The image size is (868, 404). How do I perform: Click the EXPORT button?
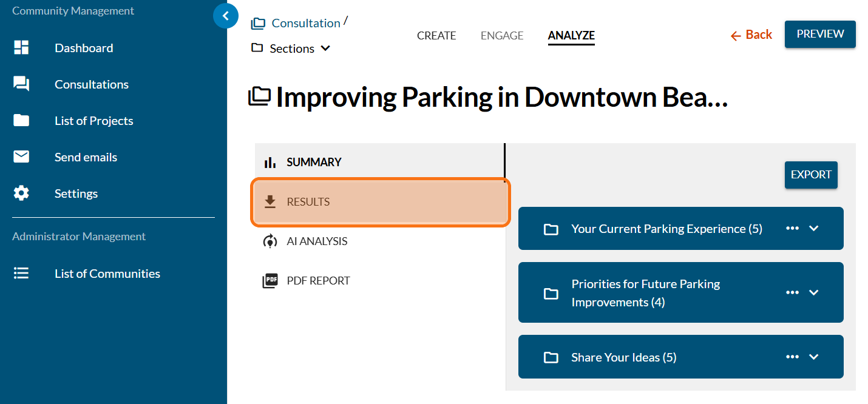click(x=811, y=175)
